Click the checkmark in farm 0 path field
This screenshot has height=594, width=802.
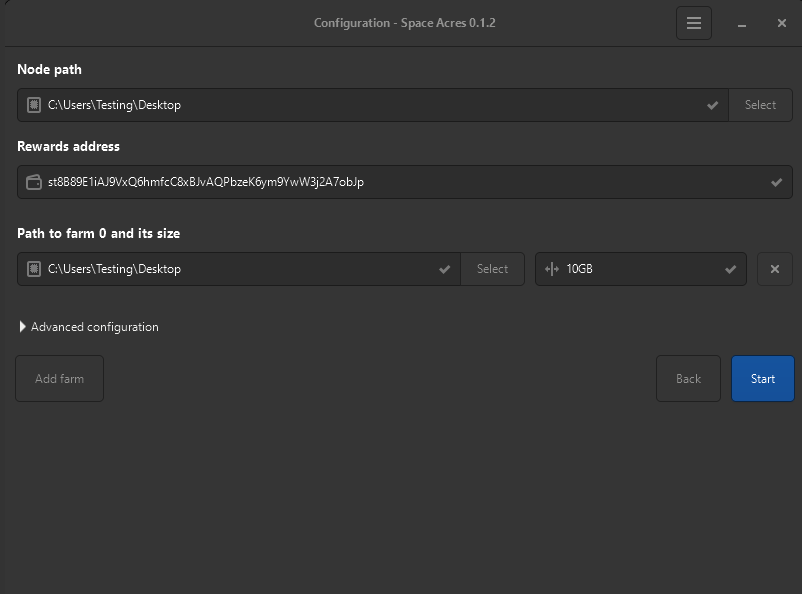[x=444, y=269]
